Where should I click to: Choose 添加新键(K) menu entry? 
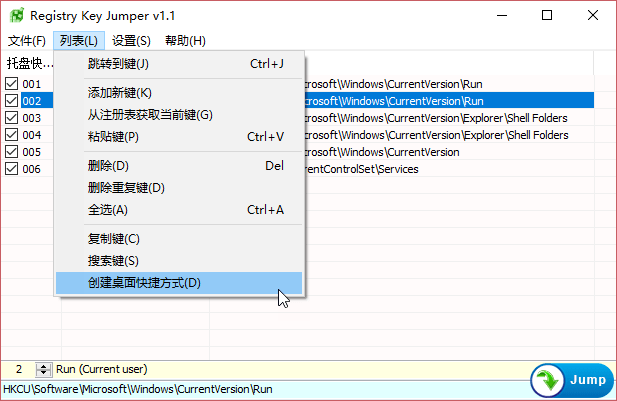click(x=179, y=92)
